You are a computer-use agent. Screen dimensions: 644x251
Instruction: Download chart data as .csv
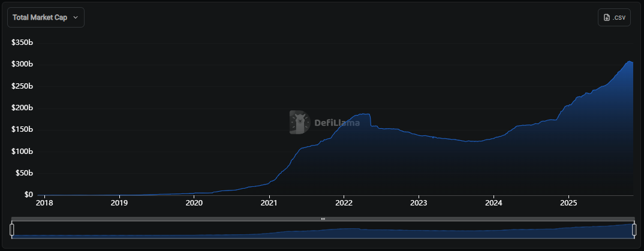coord(614,17)
